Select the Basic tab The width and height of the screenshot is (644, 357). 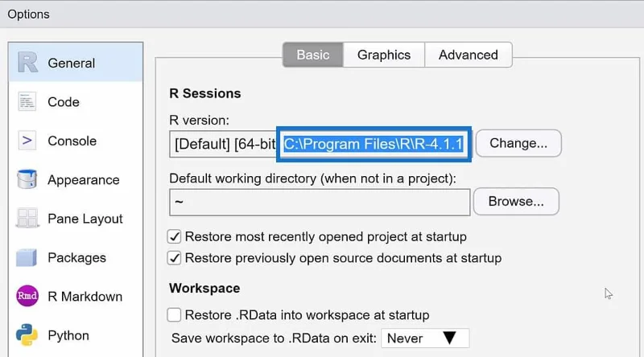pyautogui.click(x=313, y=55)
